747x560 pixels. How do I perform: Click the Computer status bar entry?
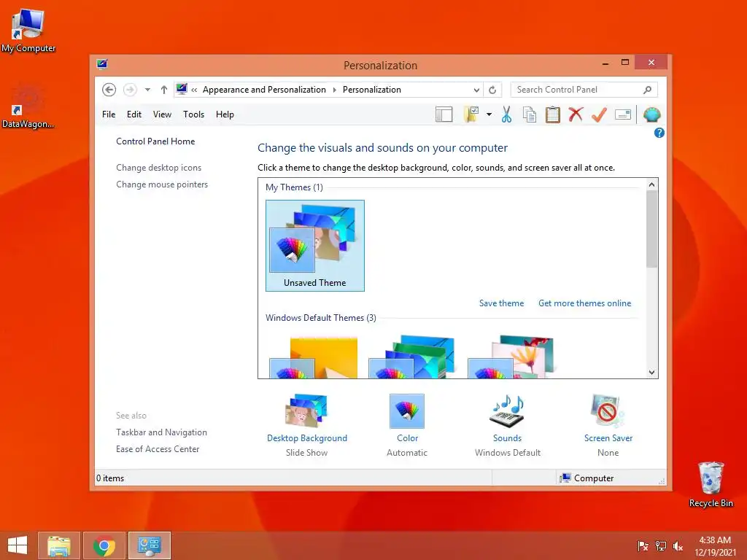[587, 478]
